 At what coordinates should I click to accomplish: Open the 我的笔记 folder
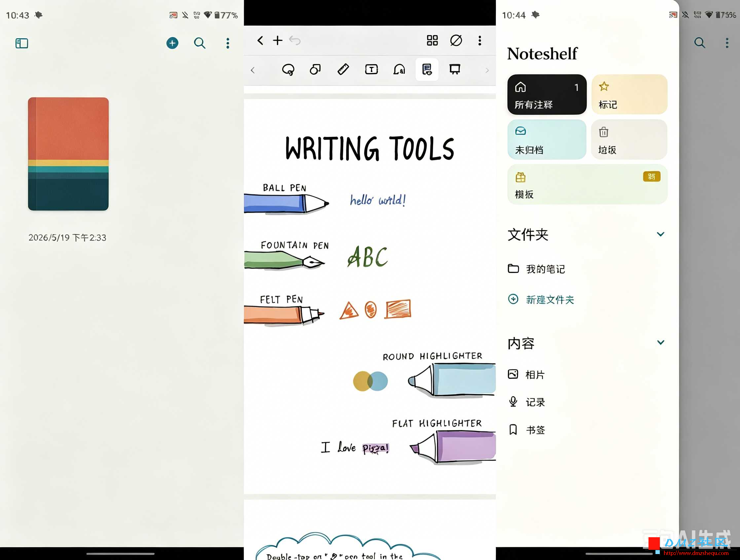tap(536, 269)
